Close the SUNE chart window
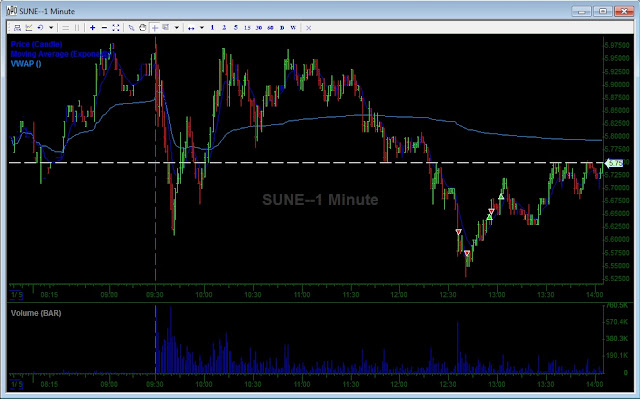Screen dimensions: 640x399 click(624, 11)
